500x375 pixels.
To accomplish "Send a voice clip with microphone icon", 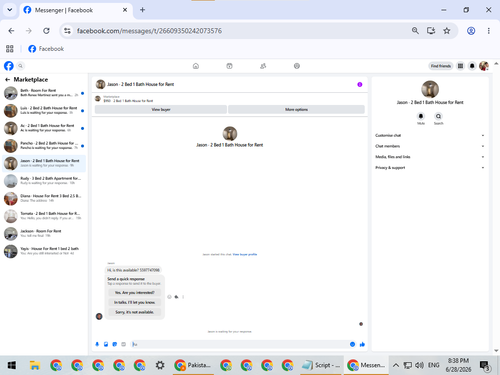I will coord(97,344).
